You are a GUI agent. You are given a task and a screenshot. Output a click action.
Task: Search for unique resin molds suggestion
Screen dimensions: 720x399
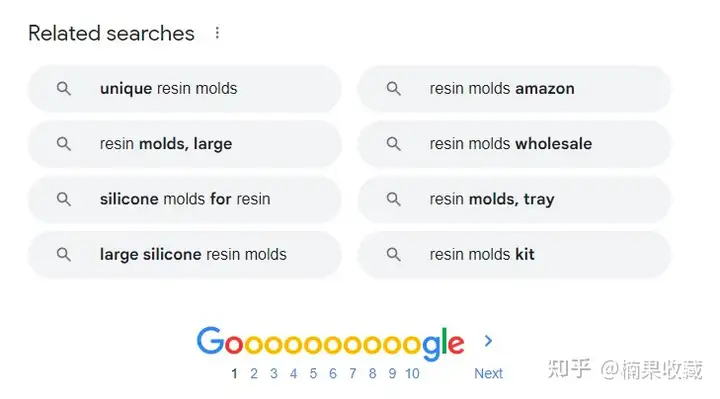pos(184,89)
